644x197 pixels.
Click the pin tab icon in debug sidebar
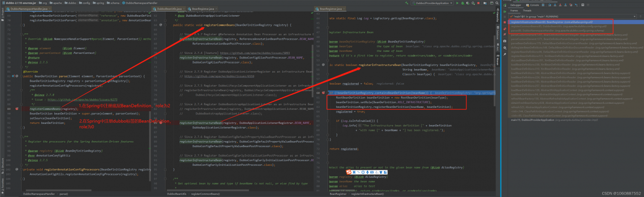(x=505, y=54)
